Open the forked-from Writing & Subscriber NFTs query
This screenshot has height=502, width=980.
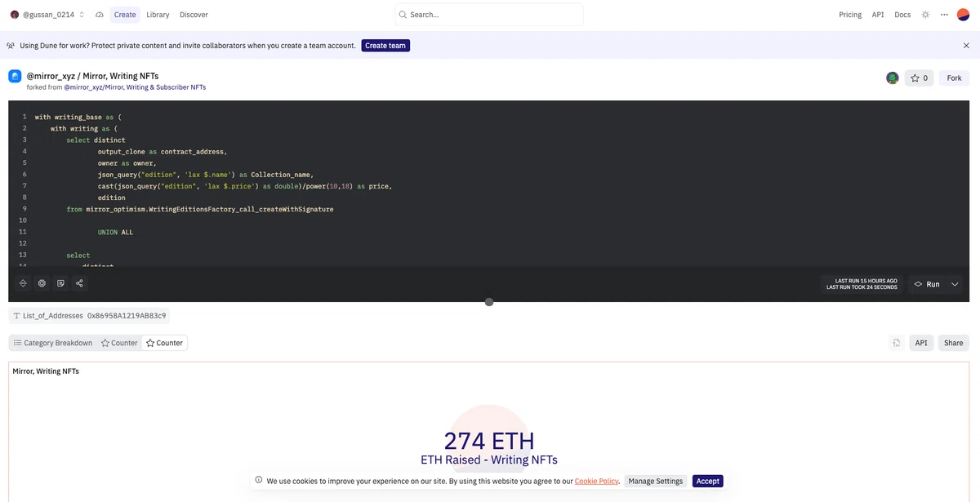coord(135,87)
